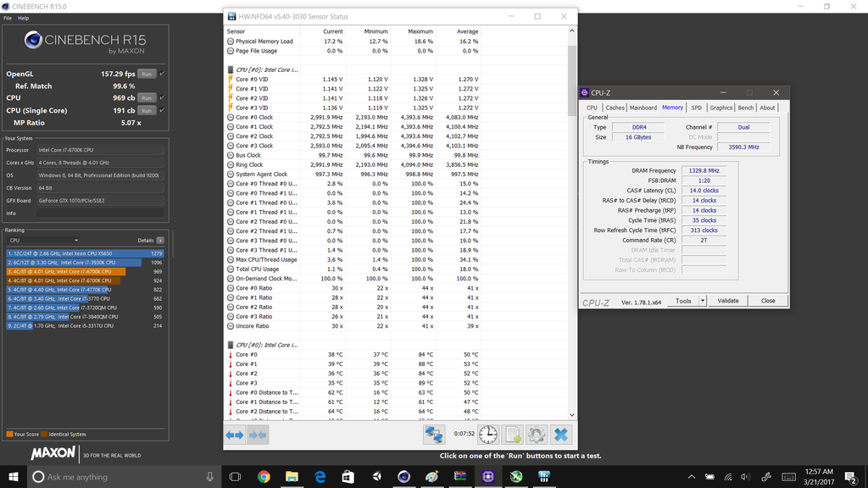Open File Explorer from the taskbar
Image resolution: width=868 pixels, height=488 pixels.
[x=292, y=476]
